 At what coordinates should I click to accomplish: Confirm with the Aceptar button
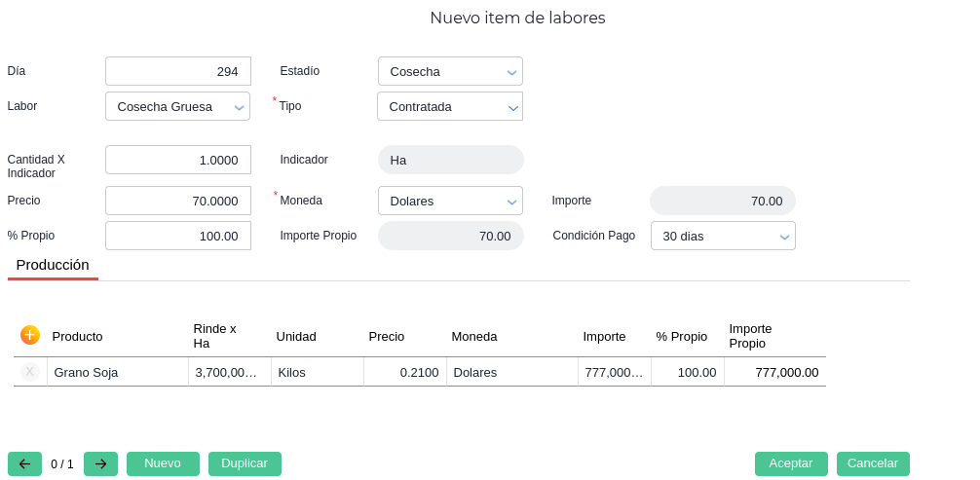791,463
